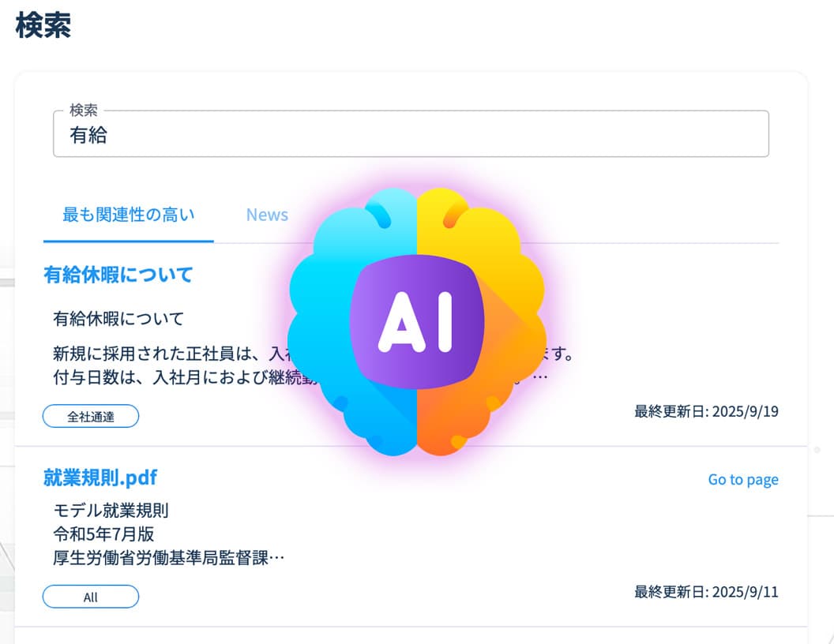Open the News tab
Viewport: 834px width, 644px height.
coord(267,215)
